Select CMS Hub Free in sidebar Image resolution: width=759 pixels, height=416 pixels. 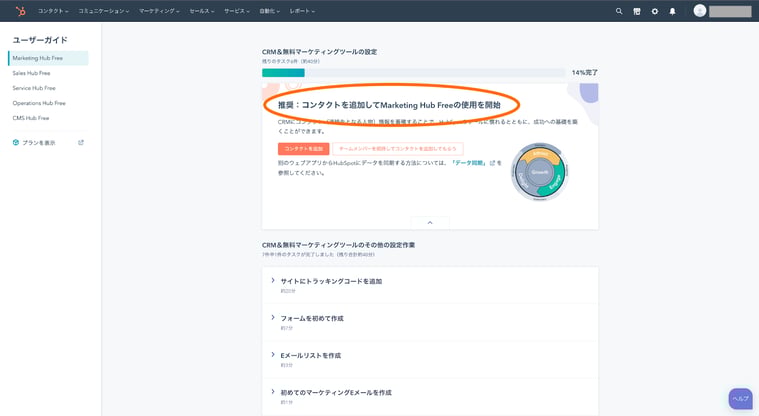[x=30, y=118]
